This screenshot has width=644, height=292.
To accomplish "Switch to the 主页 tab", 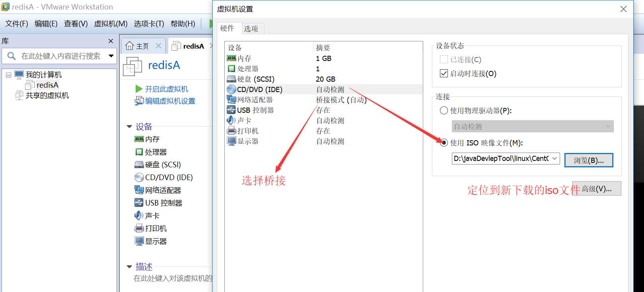I will (142, 46).
